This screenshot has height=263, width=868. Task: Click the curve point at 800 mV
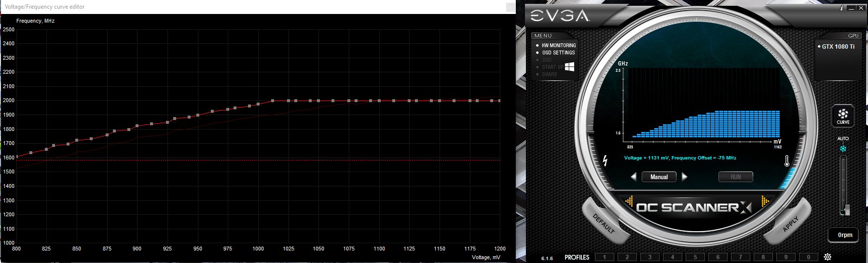click(16, 157)
